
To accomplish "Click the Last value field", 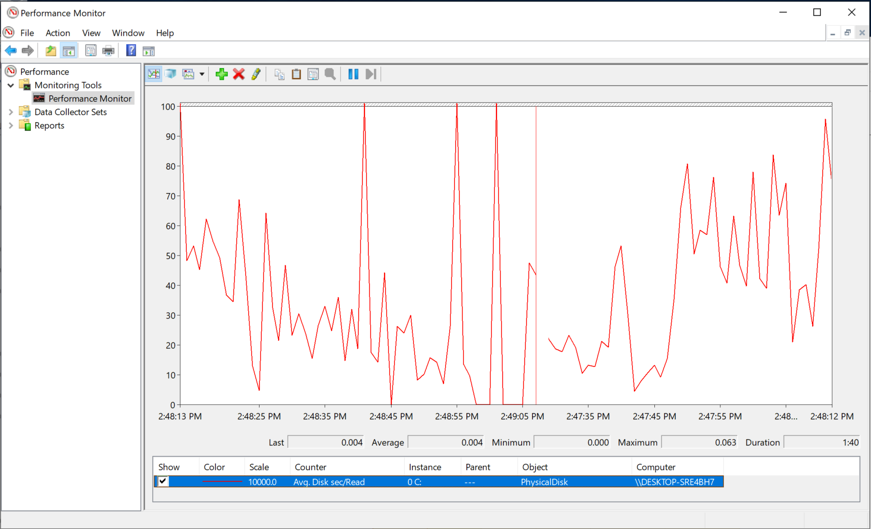I will pyautogui.click(x=326, y=442).
